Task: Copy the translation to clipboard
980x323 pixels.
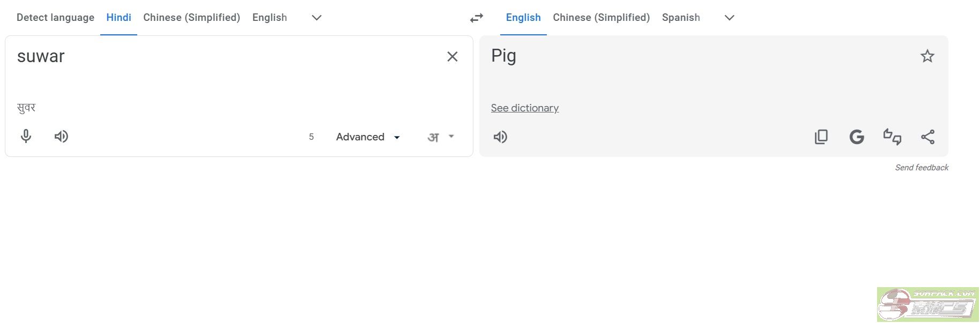Action: [821, 137]
